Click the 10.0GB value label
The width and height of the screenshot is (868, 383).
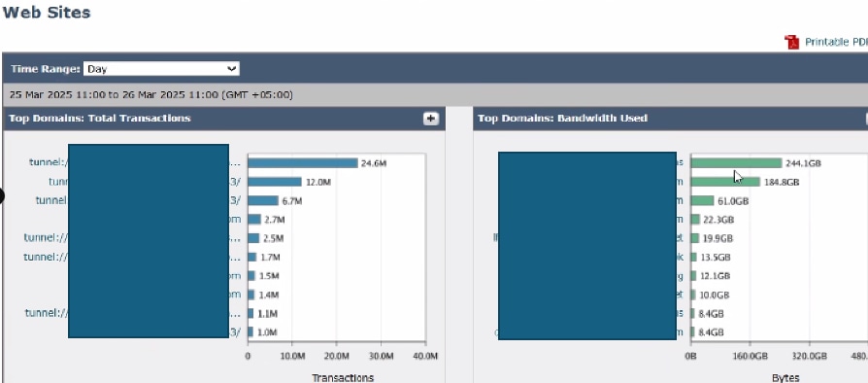tap(714, 295)
